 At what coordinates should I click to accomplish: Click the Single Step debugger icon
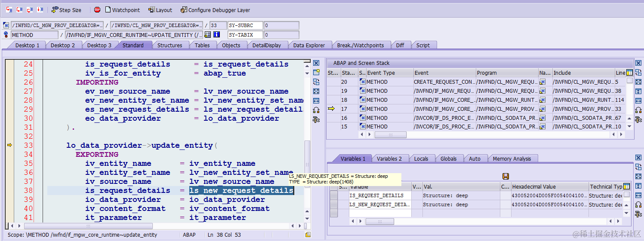pyautogui.click(x=9, y=9)
